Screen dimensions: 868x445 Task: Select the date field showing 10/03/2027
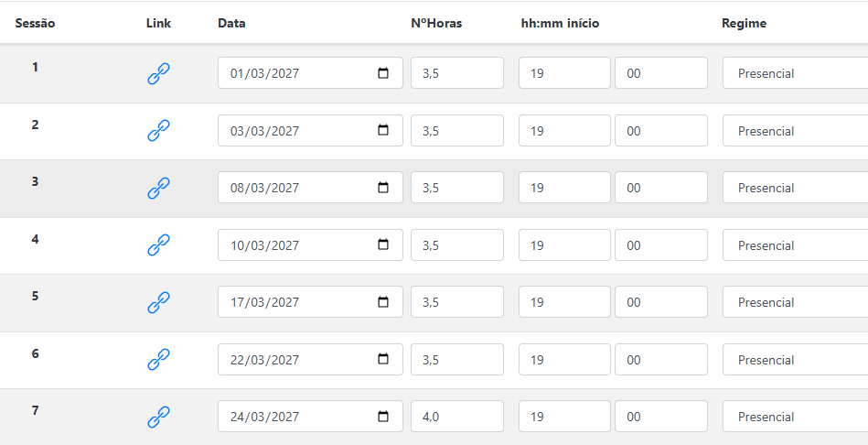coord(311,245)
